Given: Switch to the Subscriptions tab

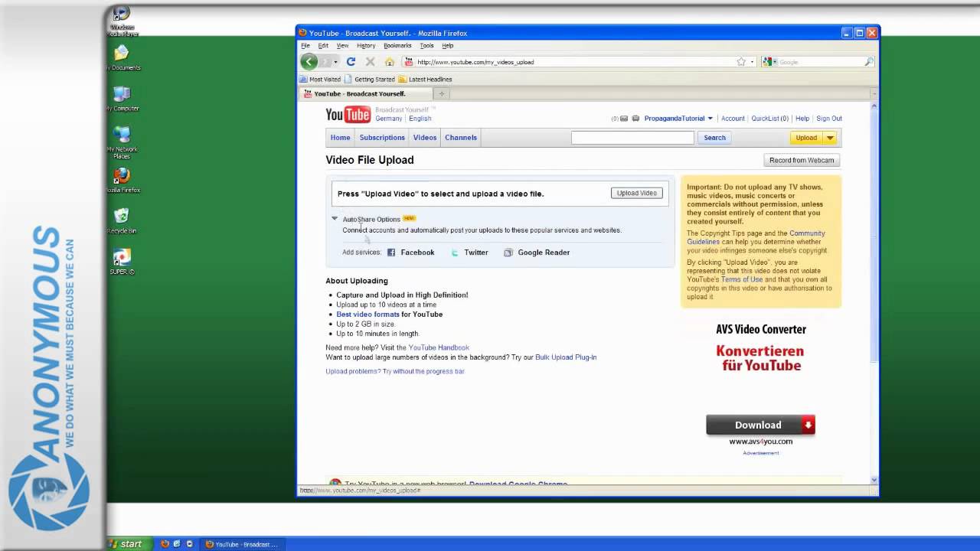Looking at the screenshot, I should click(382, 138).
